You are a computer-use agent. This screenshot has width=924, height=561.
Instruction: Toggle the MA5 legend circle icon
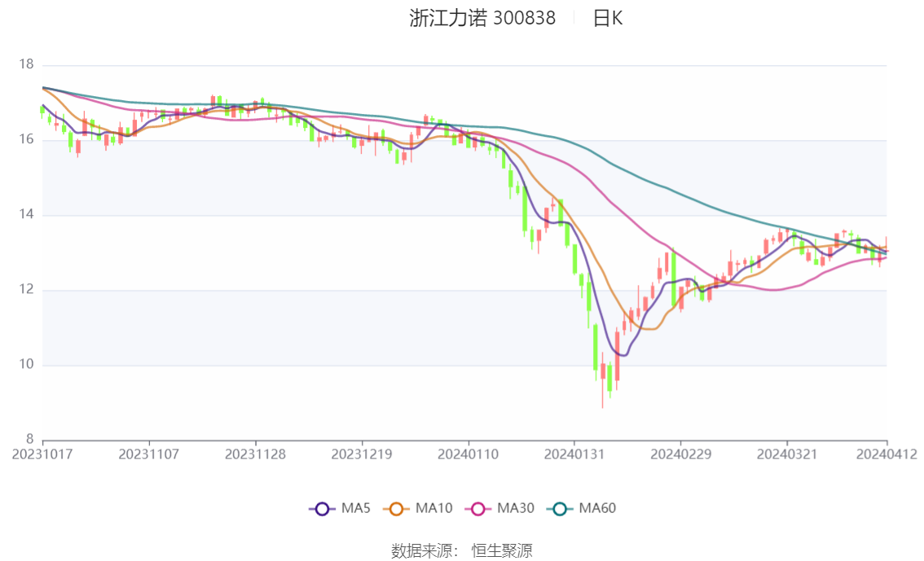click(x=322, y=509)
